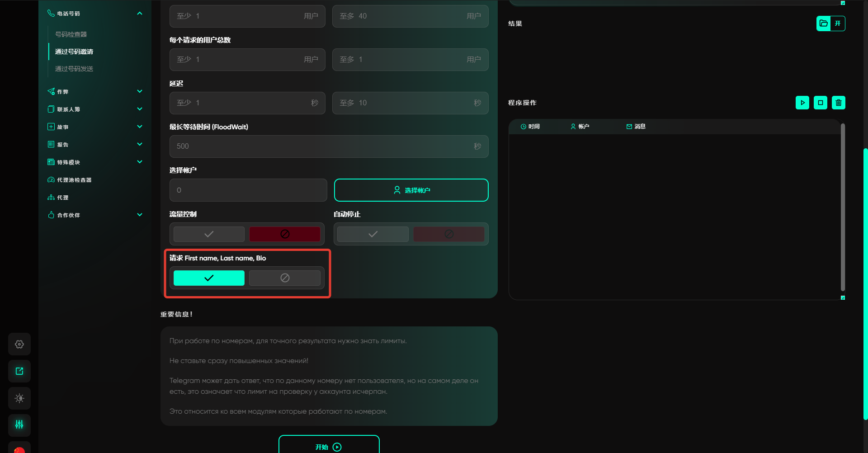Click the stop square icon in 程序操作

(x=820, y=103)
